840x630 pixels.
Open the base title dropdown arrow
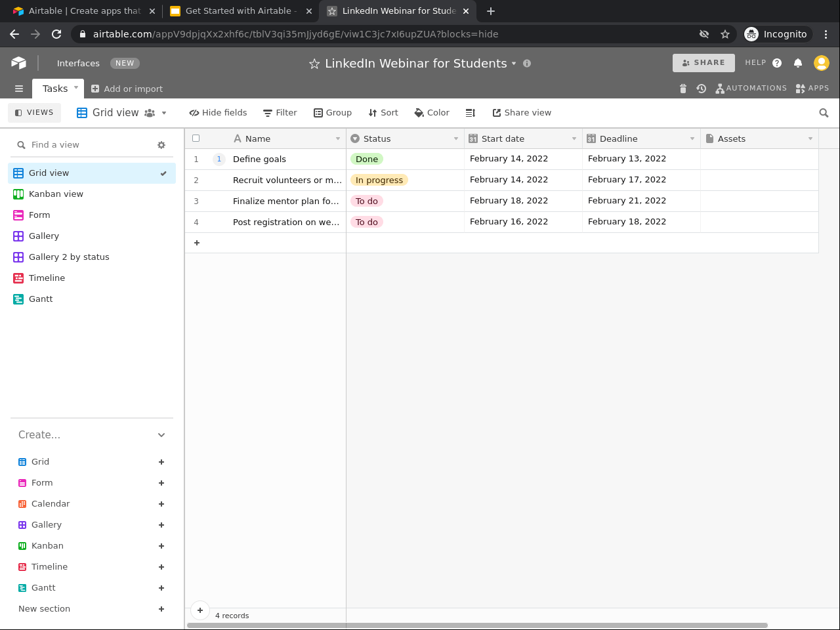[514, 64]
